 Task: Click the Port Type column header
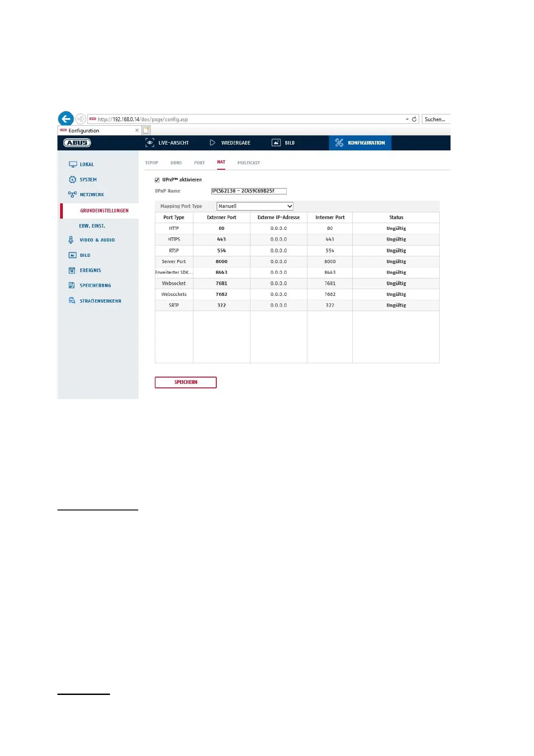[x=174, y=217]
